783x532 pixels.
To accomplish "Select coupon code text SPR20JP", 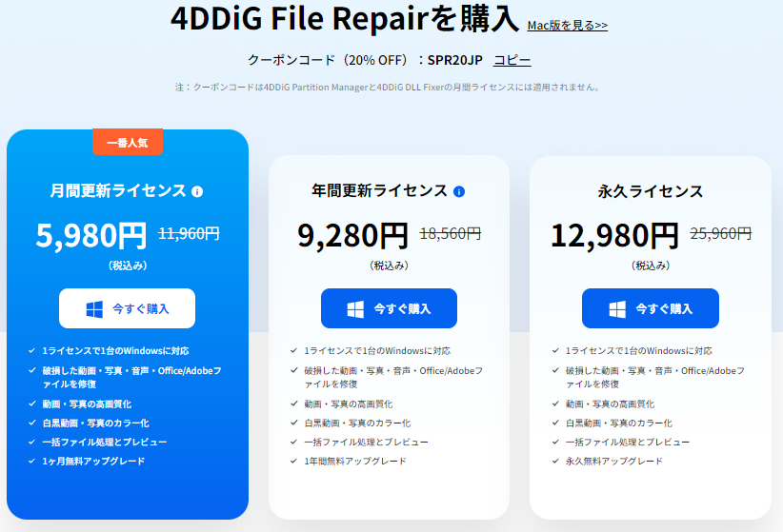I will pyautogui.click(x=455, y=60).
